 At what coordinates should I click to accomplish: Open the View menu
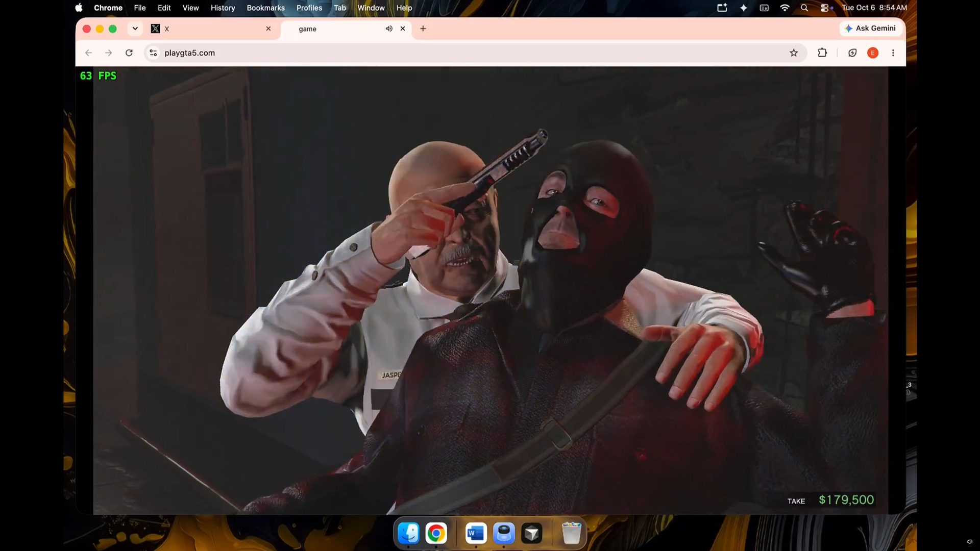click(x=190, y=8)
